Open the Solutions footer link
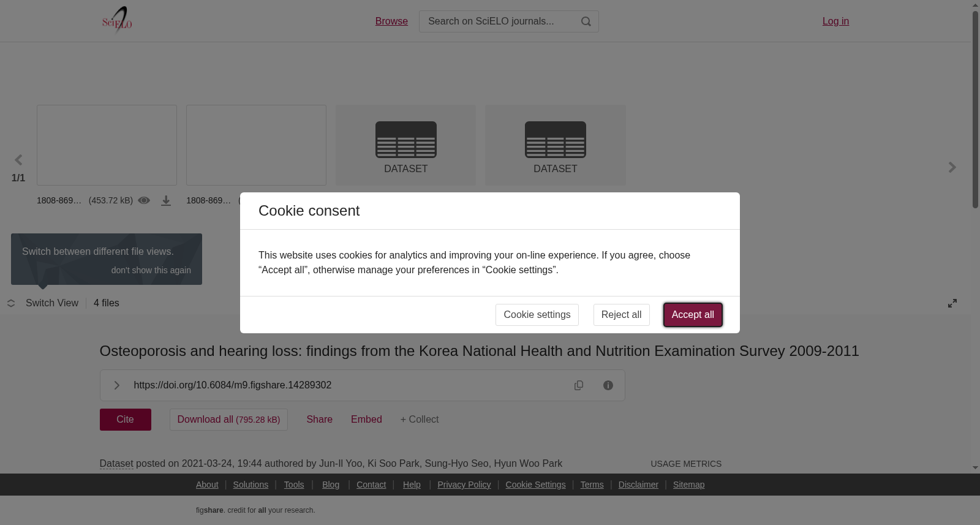Viewport: 980px width, 525px height. click(x=251, y=485)
